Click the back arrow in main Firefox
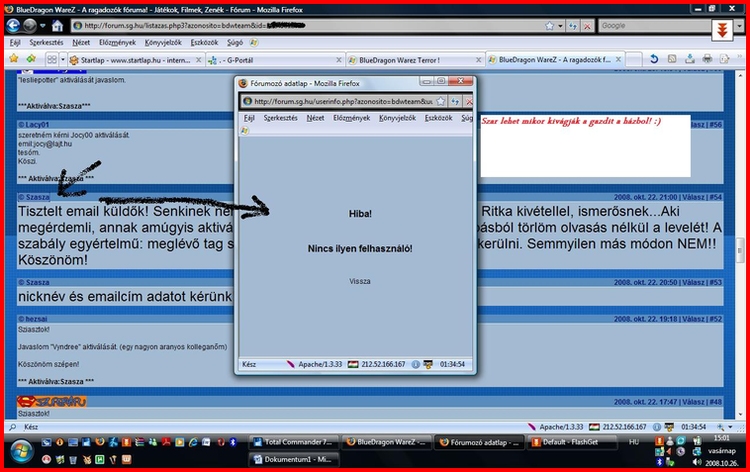This screenshot has height=472, width=750. click(13, 25)
